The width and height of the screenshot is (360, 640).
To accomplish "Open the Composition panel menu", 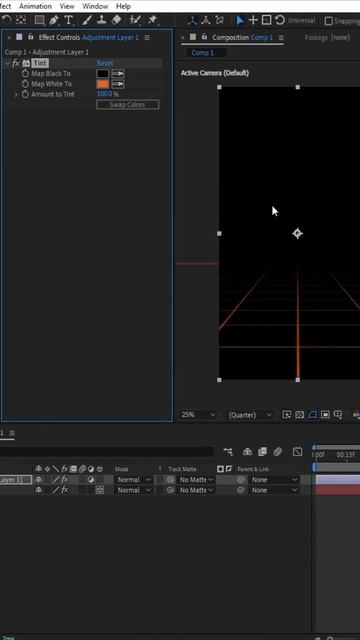I will [x=281, y=38].
